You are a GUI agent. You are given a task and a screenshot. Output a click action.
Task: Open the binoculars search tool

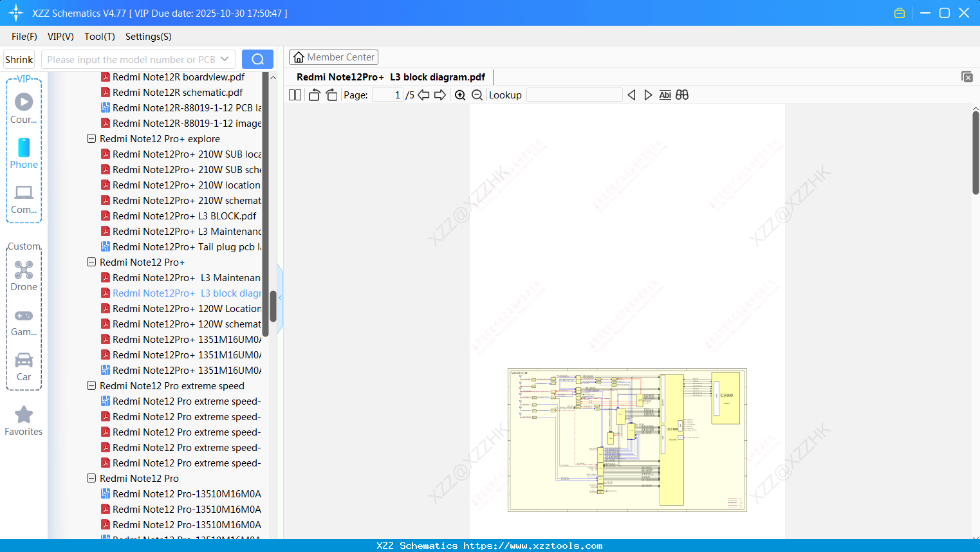682,95
